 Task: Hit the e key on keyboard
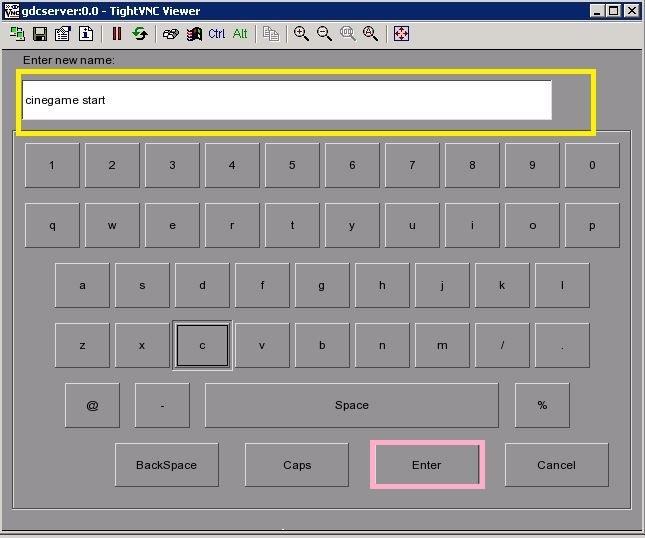pos(172,225)
